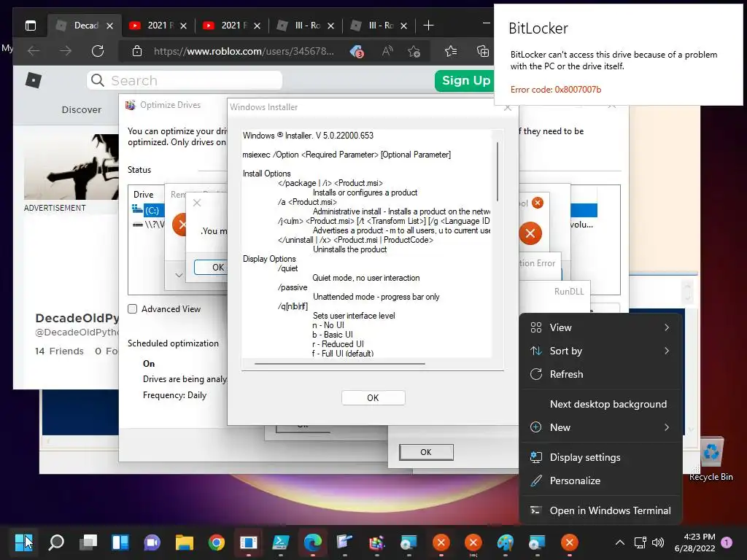This screenshot has width=747, height=560.
Task: Open File Explorer from taskbar
Action: [185, 542]
